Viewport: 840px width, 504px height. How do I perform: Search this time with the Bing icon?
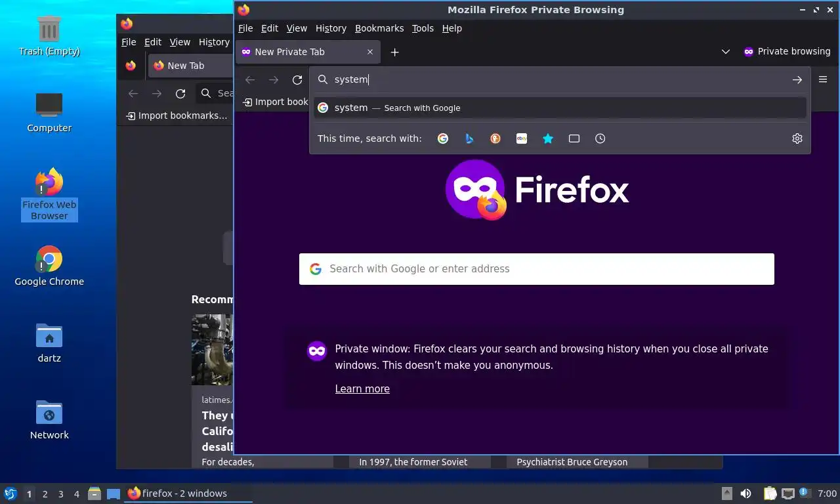click(x=469, y=138)
